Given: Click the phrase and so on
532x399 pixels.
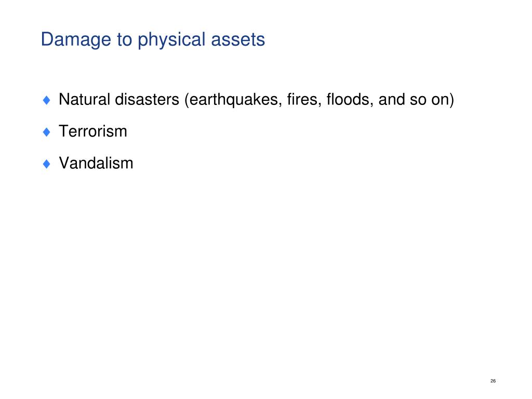Looking at the screenshot, I should click(x=414, y=99).
